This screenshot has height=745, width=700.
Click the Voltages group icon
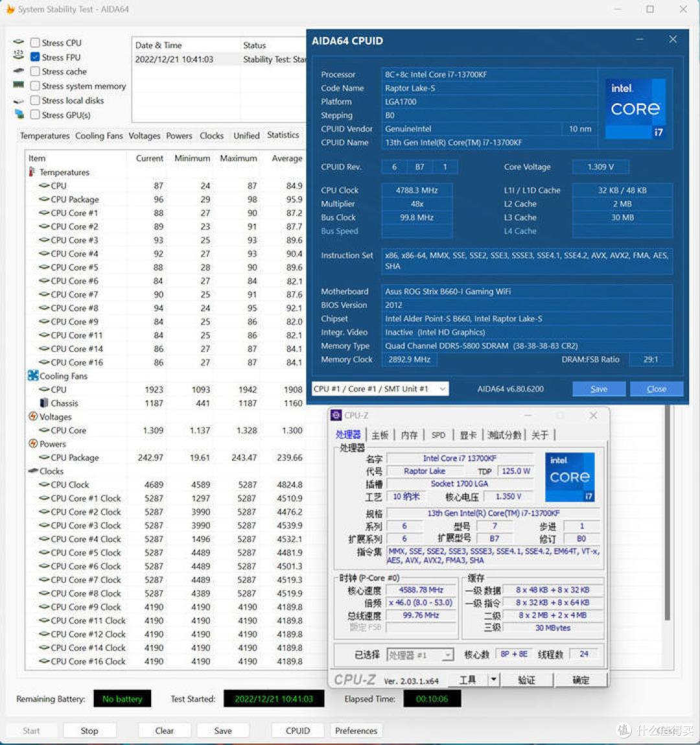tap(33, 416)
